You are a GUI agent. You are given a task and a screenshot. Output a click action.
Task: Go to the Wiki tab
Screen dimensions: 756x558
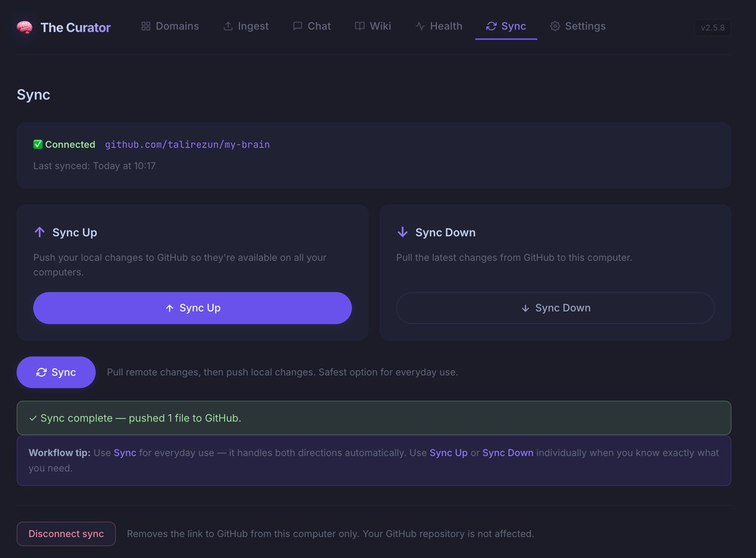coord(373,26)
